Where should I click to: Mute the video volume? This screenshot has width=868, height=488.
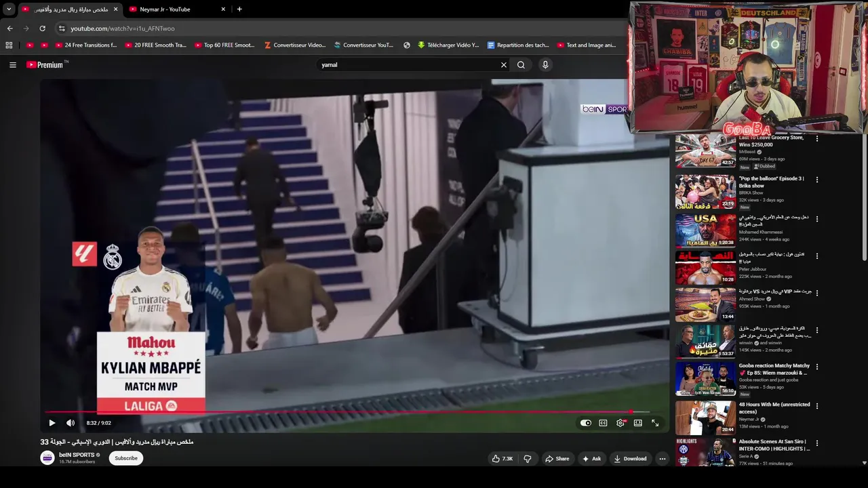[71, 423]
